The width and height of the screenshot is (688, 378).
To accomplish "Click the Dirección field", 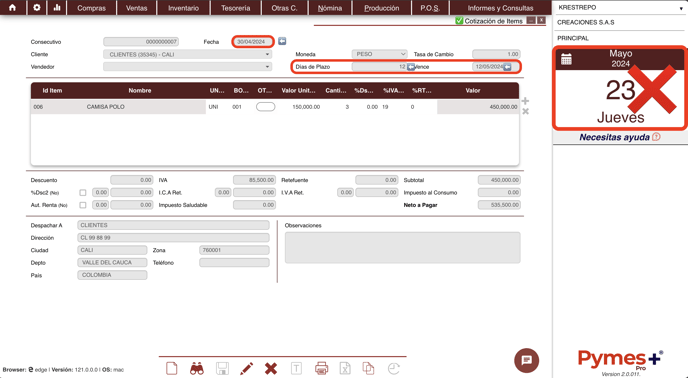I will (x=173, y=238).
